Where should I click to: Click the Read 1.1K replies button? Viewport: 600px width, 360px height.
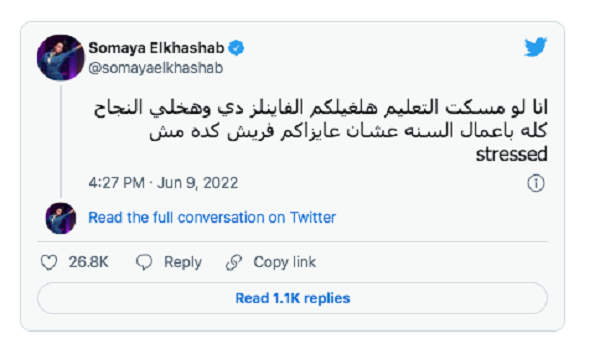(x=292, y=298)
